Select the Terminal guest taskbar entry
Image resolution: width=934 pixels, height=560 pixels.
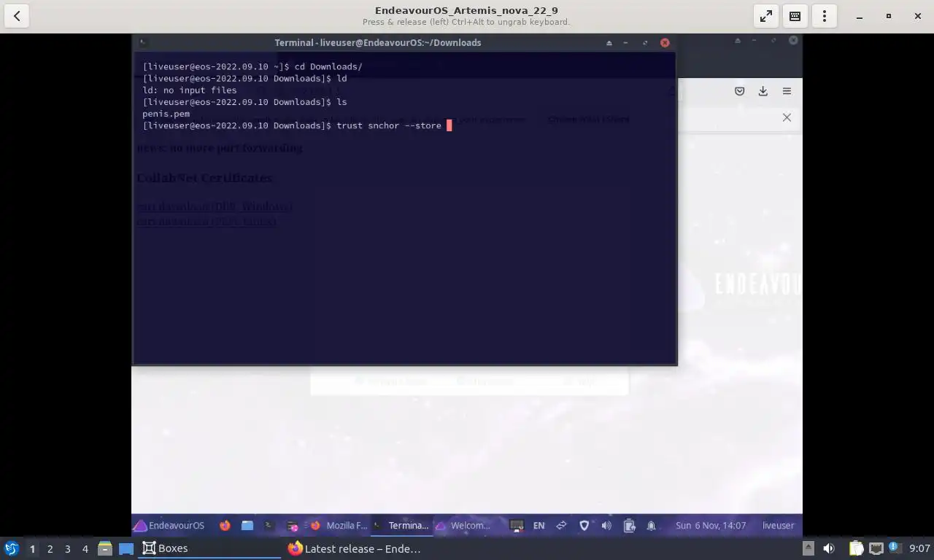pyautogui.click(x=401, y=525)
